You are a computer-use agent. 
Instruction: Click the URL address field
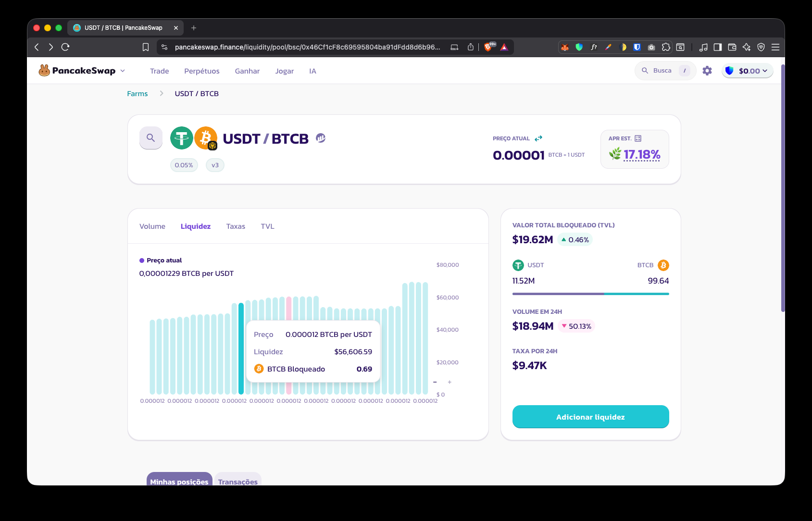point(308,47)
